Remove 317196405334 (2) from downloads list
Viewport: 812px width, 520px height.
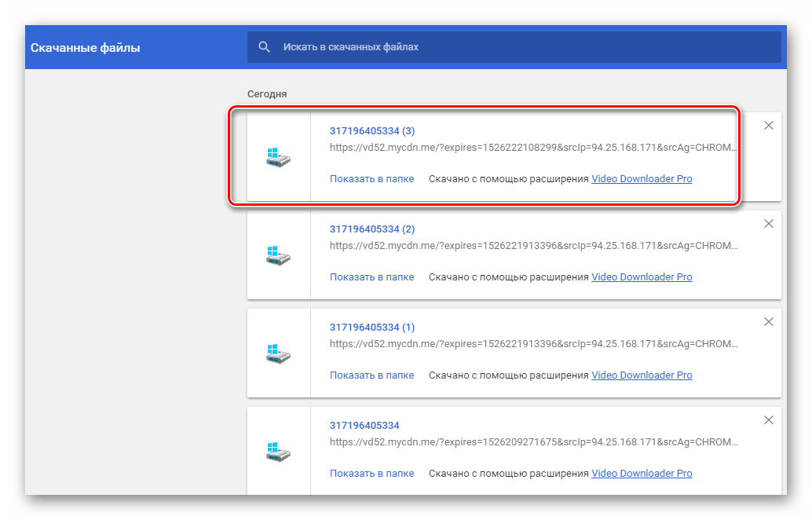(769, 224)
